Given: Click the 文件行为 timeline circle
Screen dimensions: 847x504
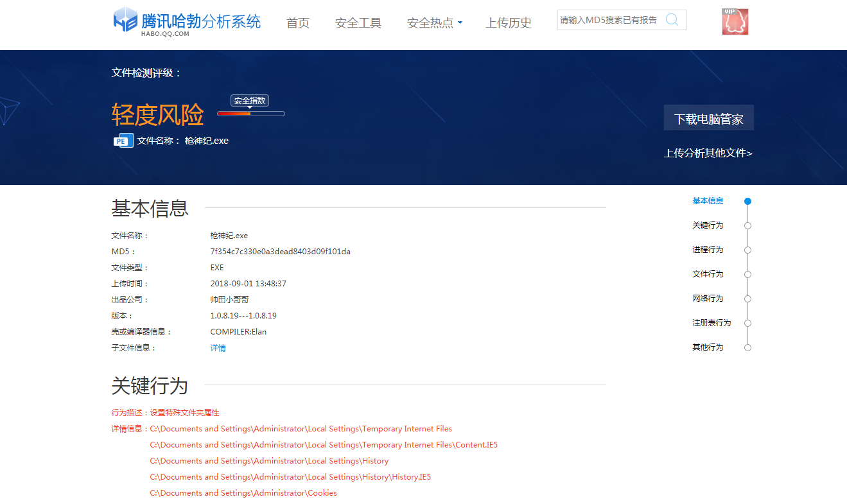Looking at the screenshot, I should click(x=747, y=274).
